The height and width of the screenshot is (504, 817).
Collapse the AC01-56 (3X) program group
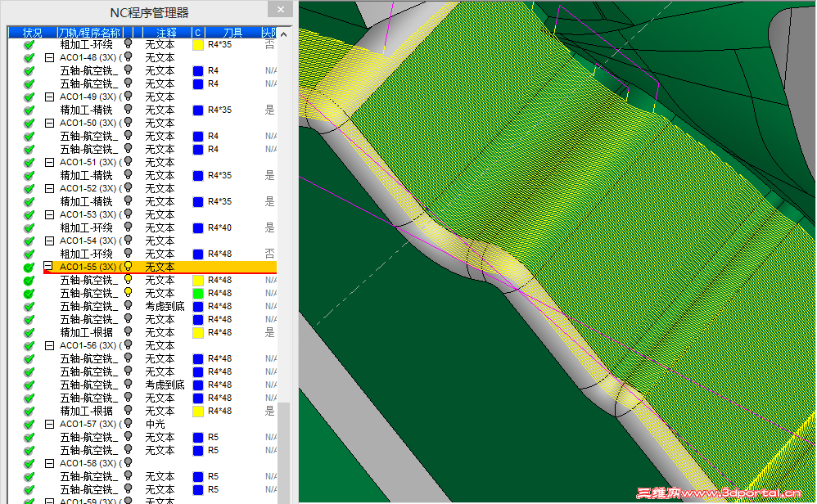[49, 346]
